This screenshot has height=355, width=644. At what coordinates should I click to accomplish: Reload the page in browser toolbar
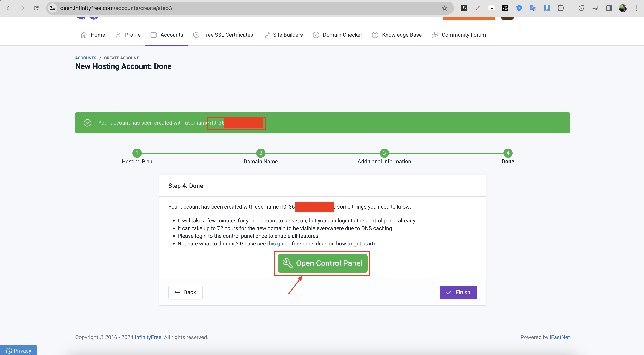click(x=36, y=8)
